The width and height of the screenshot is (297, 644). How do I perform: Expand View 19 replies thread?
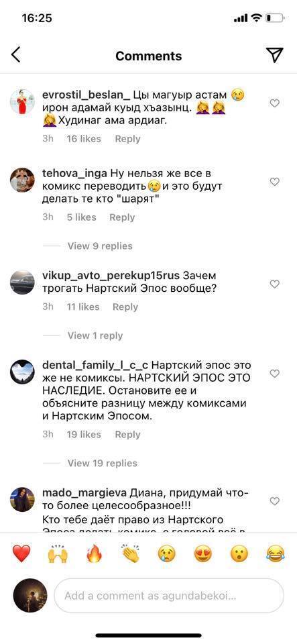103,464
